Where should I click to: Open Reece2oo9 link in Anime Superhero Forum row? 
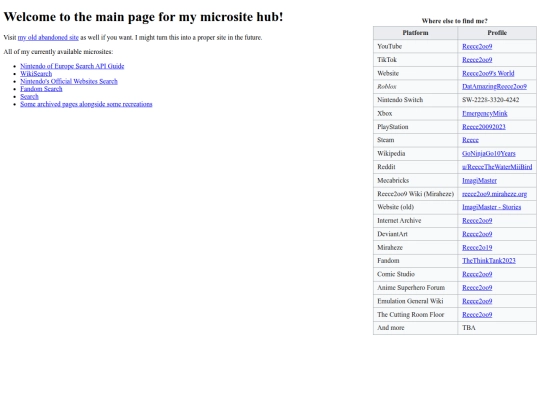[x=477, y=287]
